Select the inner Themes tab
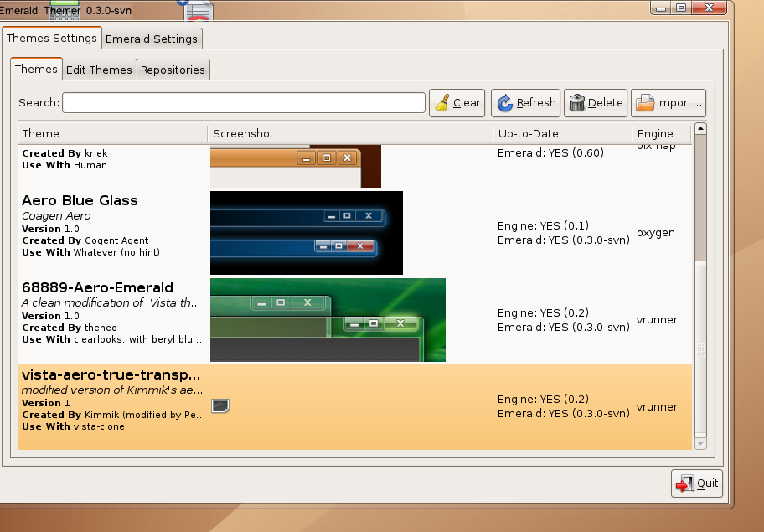The image size is (764, 532). [37, 70]
